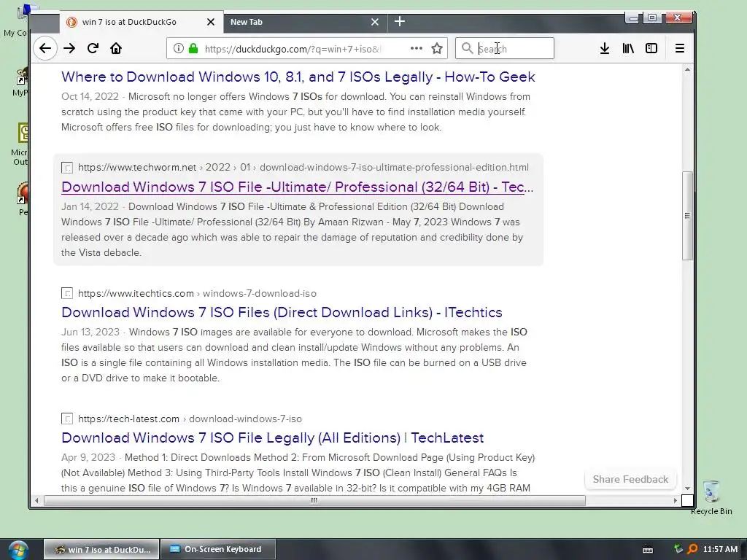The width and height of the screenshot is (747, 560).
Task: Open the Recycle Bin on desktop
Action: 711,497
